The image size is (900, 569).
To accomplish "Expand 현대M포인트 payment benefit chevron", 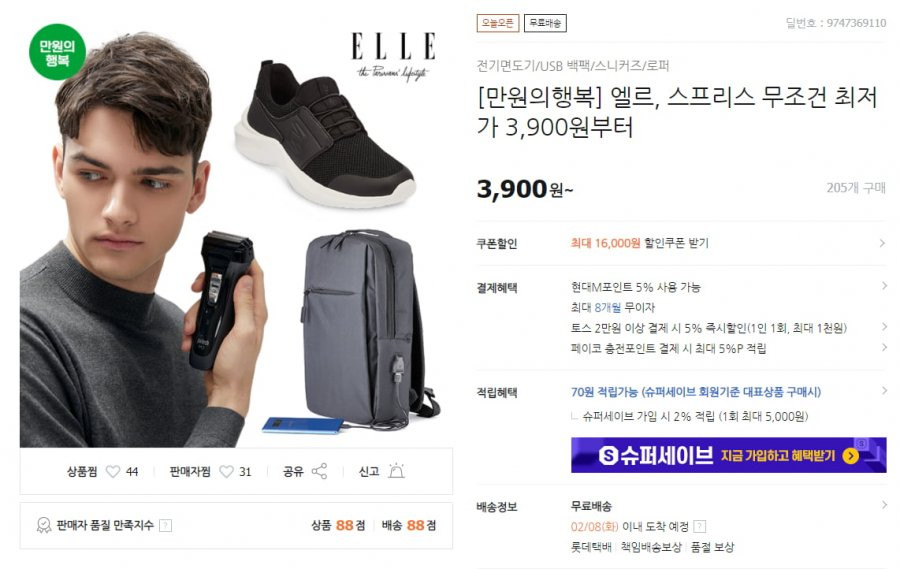I will [884, 286].
